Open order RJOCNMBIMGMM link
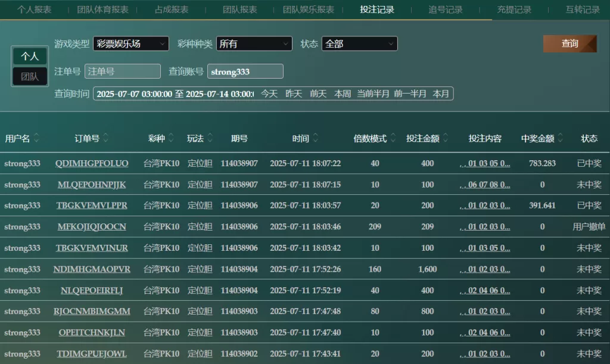This screenshot has width=610, height=364. point(92,312)
